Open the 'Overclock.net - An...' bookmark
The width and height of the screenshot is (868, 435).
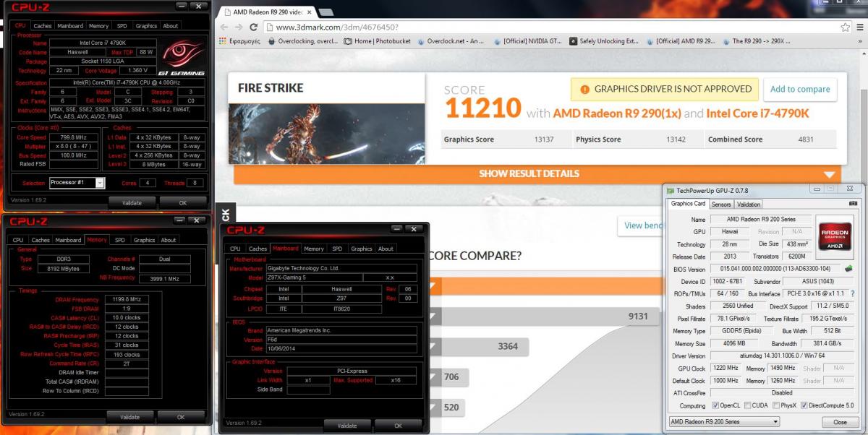[x=450, y=41]
